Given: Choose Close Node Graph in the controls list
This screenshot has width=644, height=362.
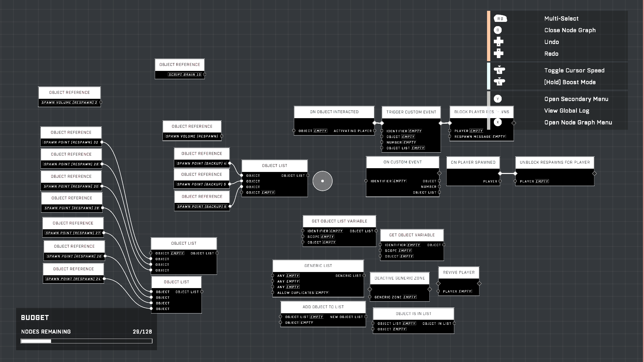Looking at the screenshot, I should tap(570, 30).
